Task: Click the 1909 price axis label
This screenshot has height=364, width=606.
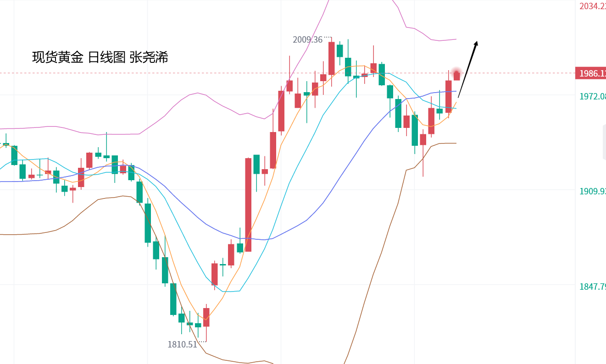Action: 592,191
